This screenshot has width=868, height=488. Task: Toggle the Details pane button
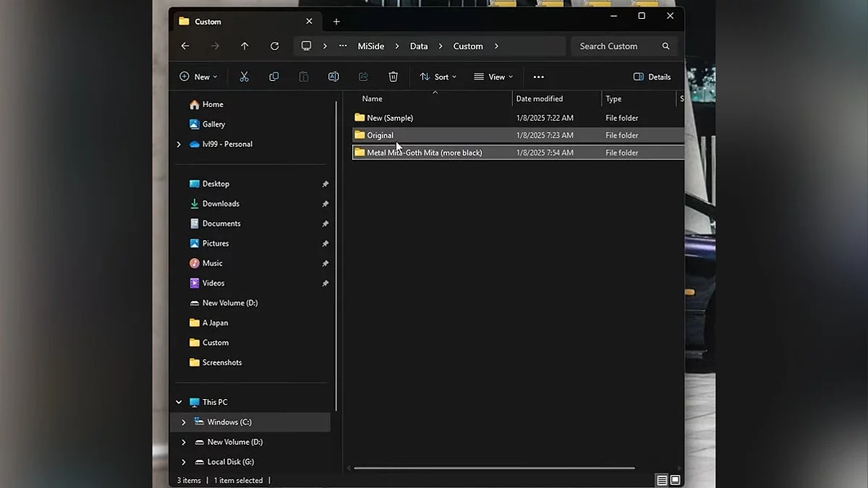click(652, 77)
